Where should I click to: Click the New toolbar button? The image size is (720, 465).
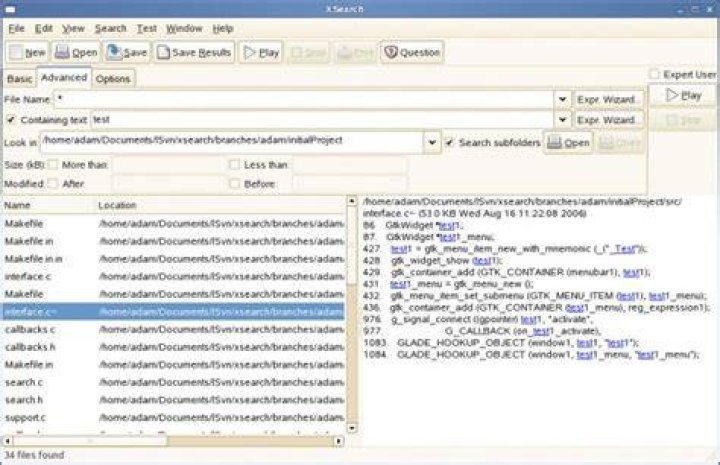point(28,52)
